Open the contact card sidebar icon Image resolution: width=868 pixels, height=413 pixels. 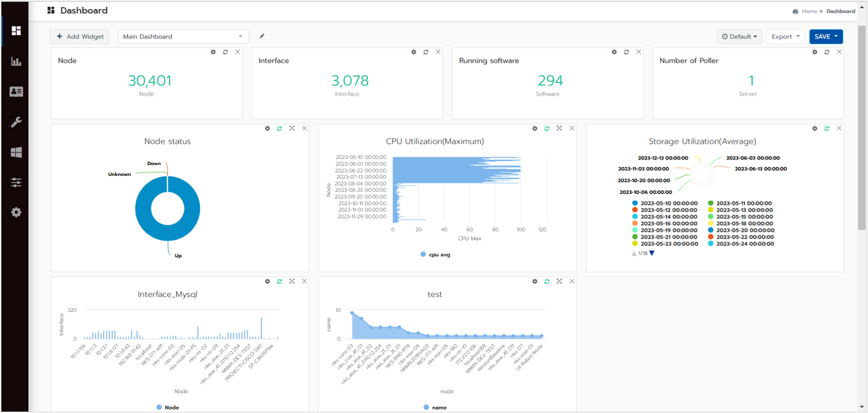tap(16, 91)
